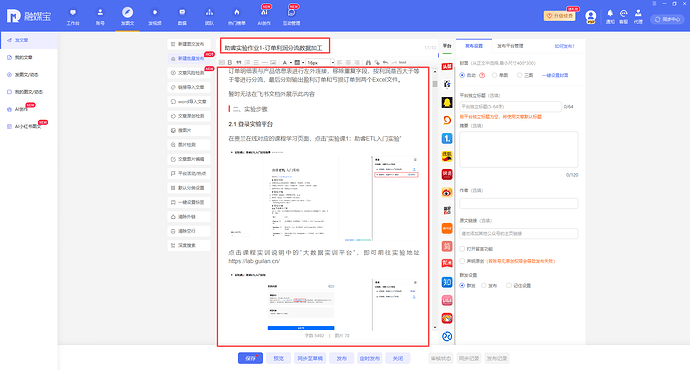
Task: Select the Weibo eye icon in the platform list
Action: (447, 192)
